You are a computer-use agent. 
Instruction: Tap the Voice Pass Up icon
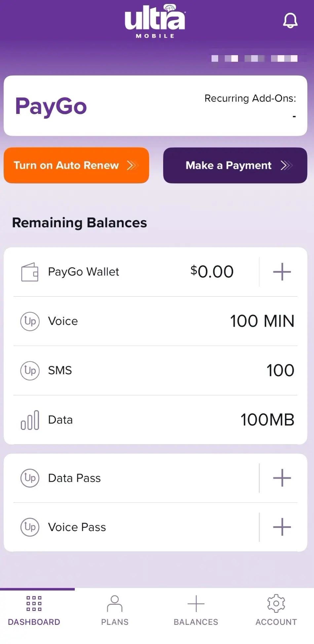pos(30,527)
